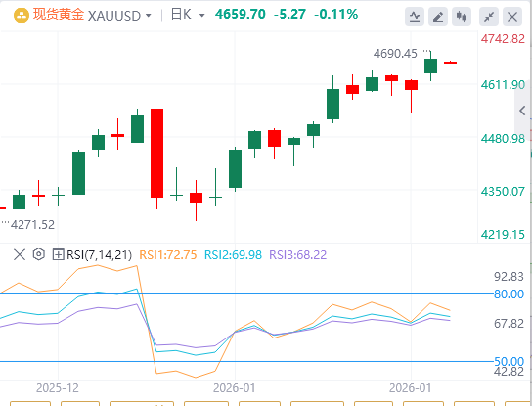The height and width of the screenshot is (406, 532).
Task: Open RSI settings hexagon icon
Action: (x=39, y=254)
